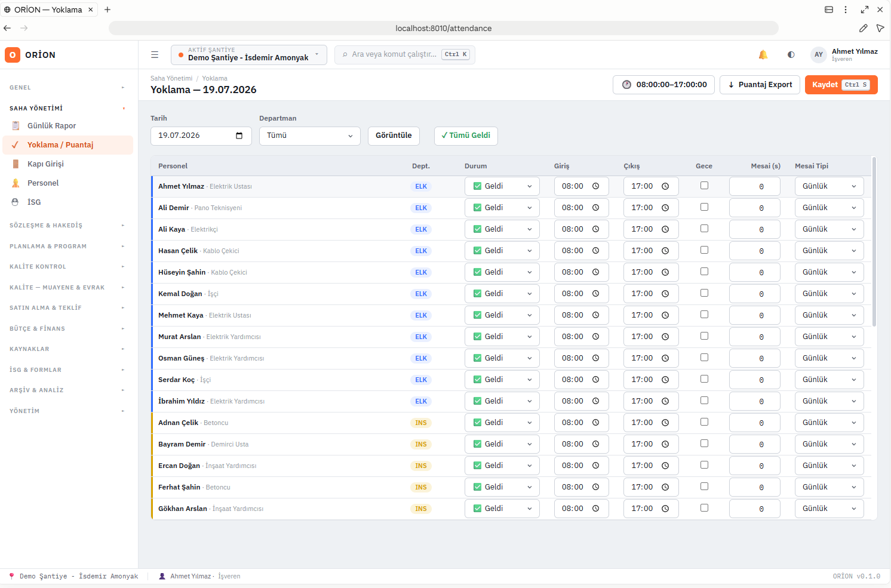The height and width of the screenshot is (588, 891).
Task: Check Gece box for Gökhan Arslan
Action: click(704, 508)
